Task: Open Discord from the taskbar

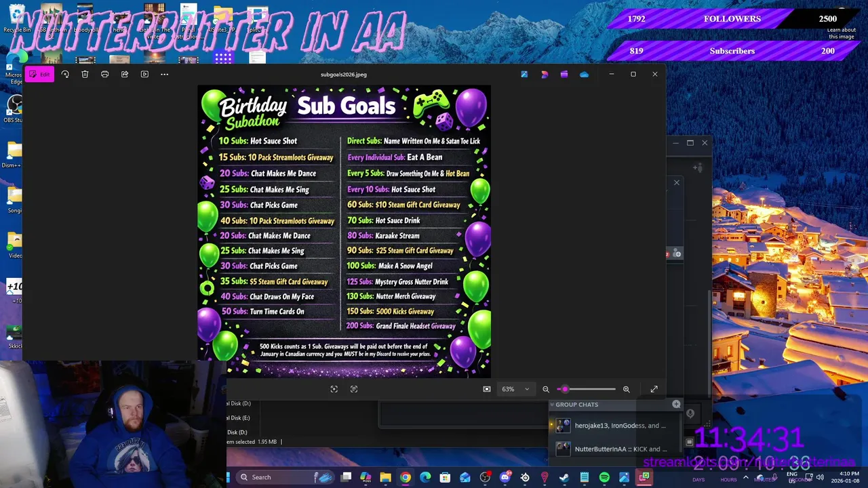Action: point(505,477)
